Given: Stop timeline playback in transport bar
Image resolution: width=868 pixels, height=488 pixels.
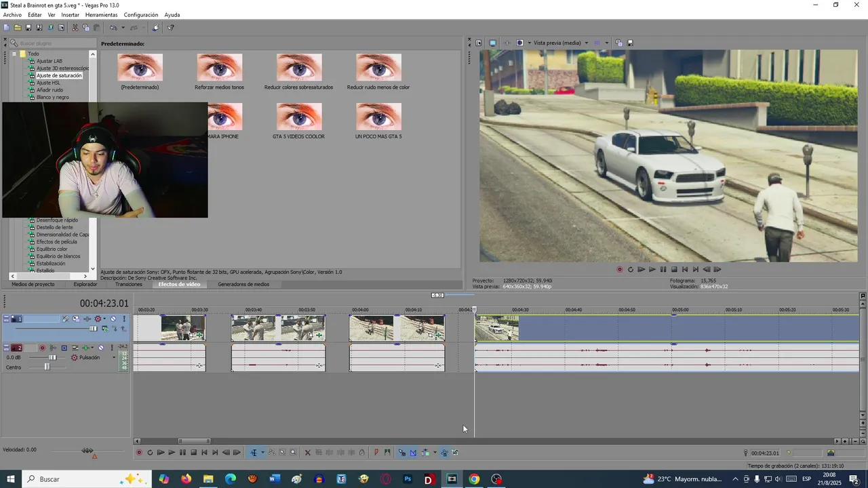Looking at the screenshot, I should pyautogui.click(x=193, y=453).
